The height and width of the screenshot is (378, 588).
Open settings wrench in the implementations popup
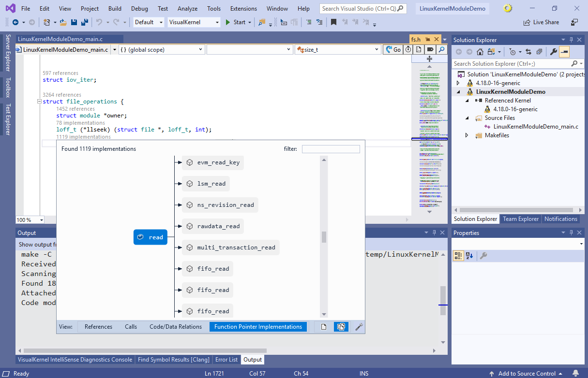359,327
